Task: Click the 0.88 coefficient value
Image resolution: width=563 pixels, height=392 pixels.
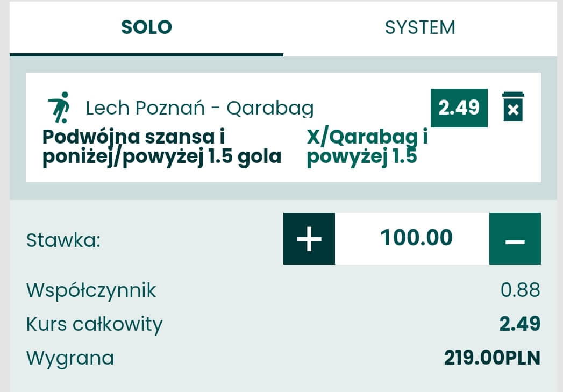Action: (520, 290)
